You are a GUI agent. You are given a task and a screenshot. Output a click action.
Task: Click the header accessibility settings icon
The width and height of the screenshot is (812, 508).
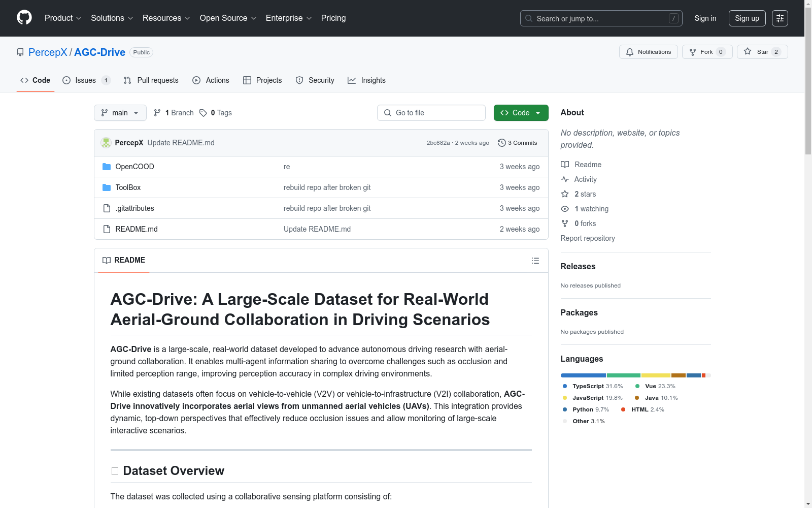point(780,18)
